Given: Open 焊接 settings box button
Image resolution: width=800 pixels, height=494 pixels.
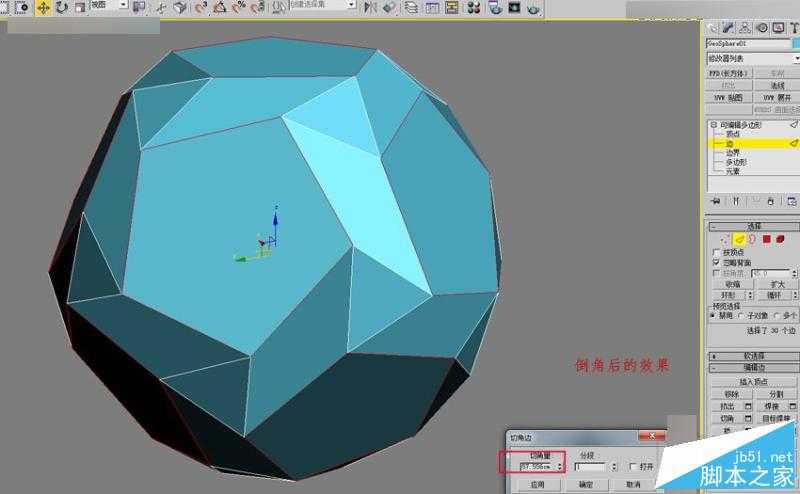Looking at the screenshot, I should 793,406.
